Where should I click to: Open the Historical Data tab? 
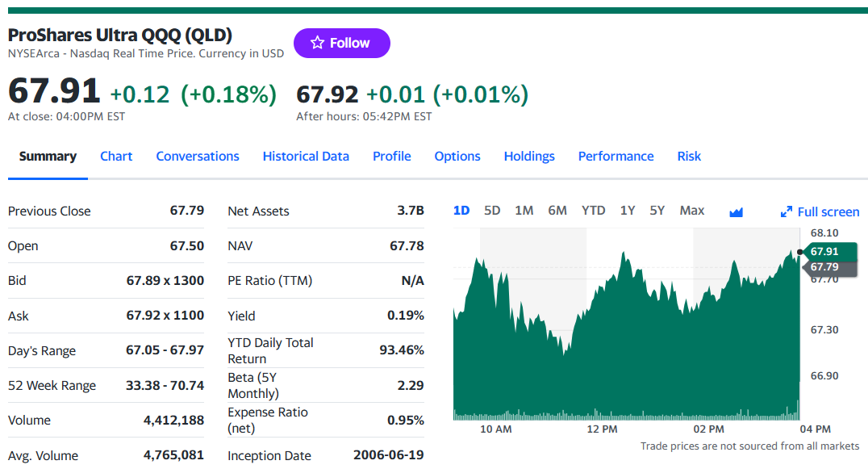tap(306, 156)
